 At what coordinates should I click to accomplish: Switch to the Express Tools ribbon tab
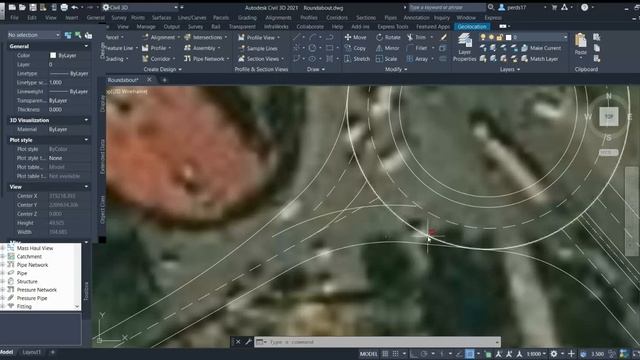393,27
